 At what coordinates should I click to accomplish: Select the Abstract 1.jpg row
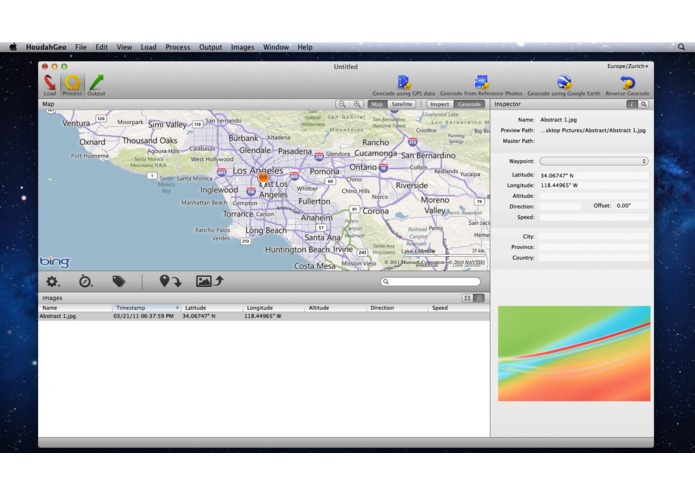pyautogui.click(x=264, y=316)
